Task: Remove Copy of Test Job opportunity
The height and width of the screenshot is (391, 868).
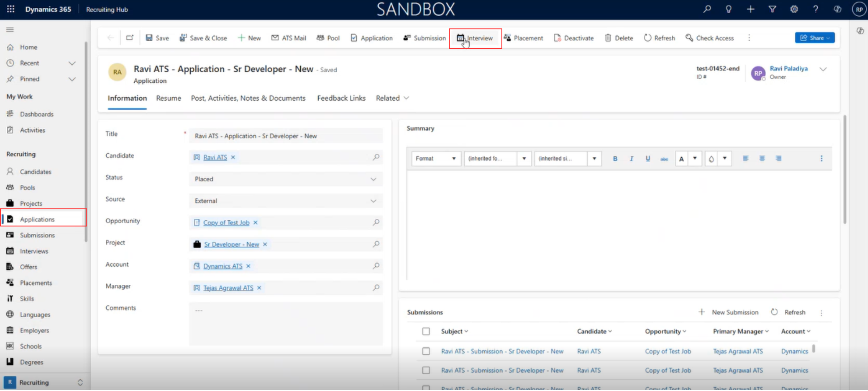Action: pos(255,222)
